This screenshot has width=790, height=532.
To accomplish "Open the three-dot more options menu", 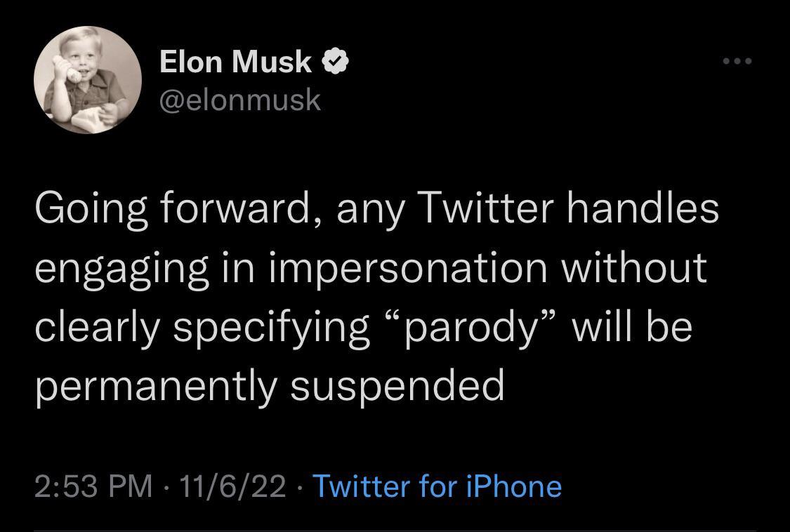I will [737, 61].
